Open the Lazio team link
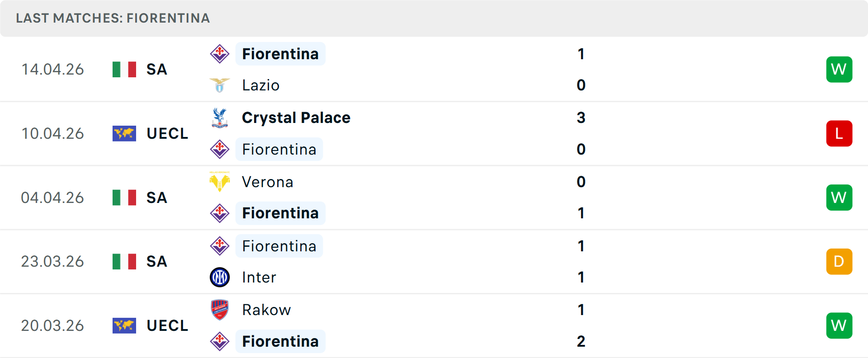Screen dimensions: 868x358 tap(261, 85)
